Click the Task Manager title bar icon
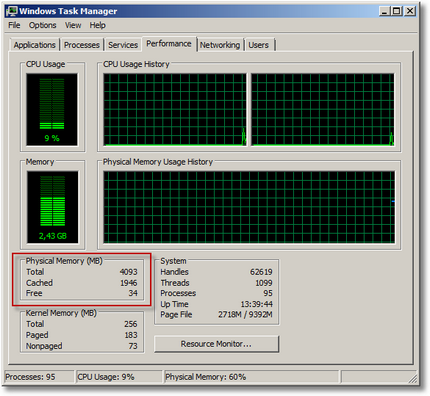Viewport: 430px width, 396px height. tap(13, 11)
